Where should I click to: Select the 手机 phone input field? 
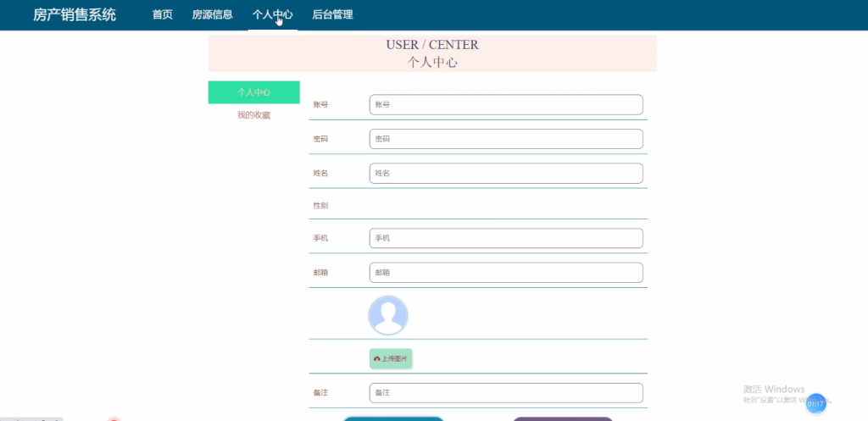pyautogui.click(x=506, y=238)
